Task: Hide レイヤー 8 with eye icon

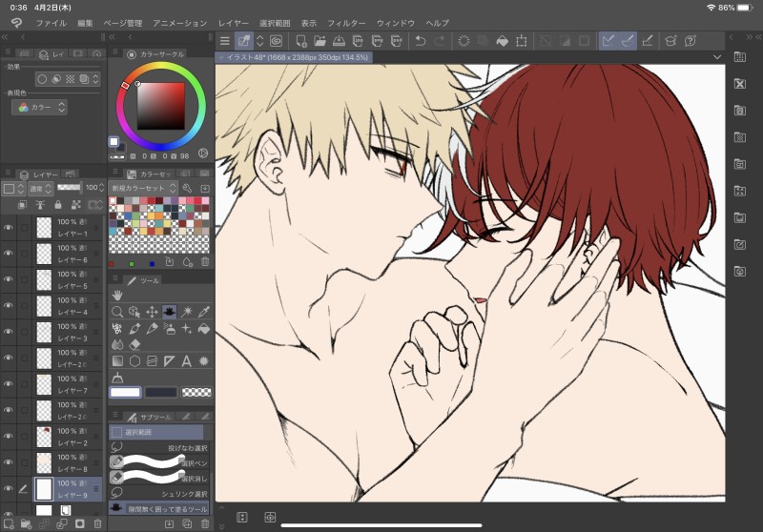Action: (x=9, y=462)
